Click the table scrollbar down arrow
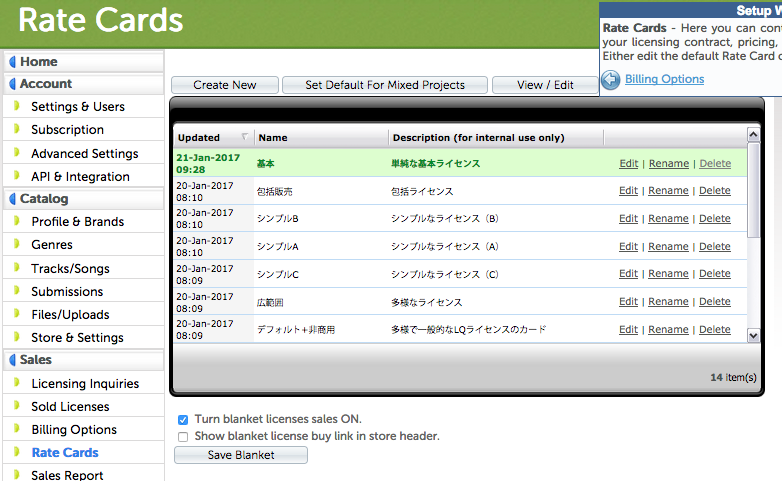Viewport: 782px width, 481px height. click(754, 336)
